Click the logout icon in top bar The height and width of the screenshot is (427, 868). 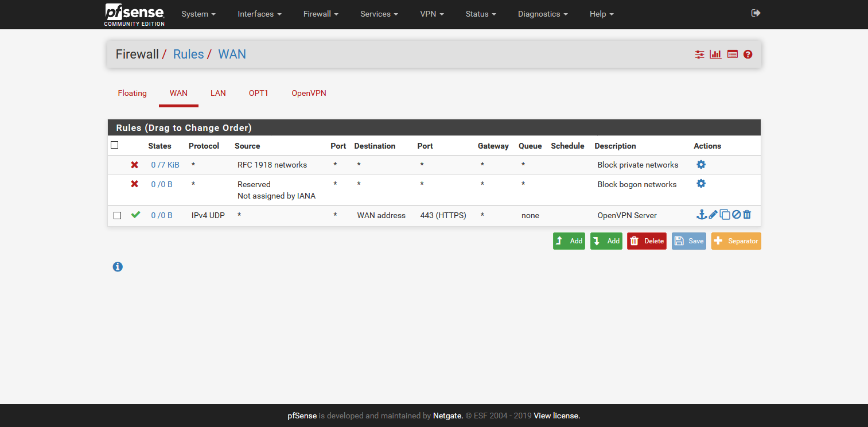756,13
